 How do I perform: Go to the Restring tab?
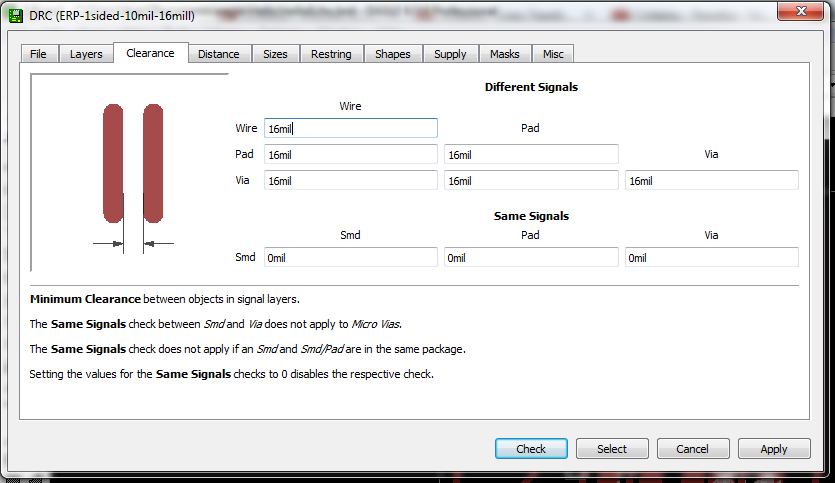tap(331, 54)
